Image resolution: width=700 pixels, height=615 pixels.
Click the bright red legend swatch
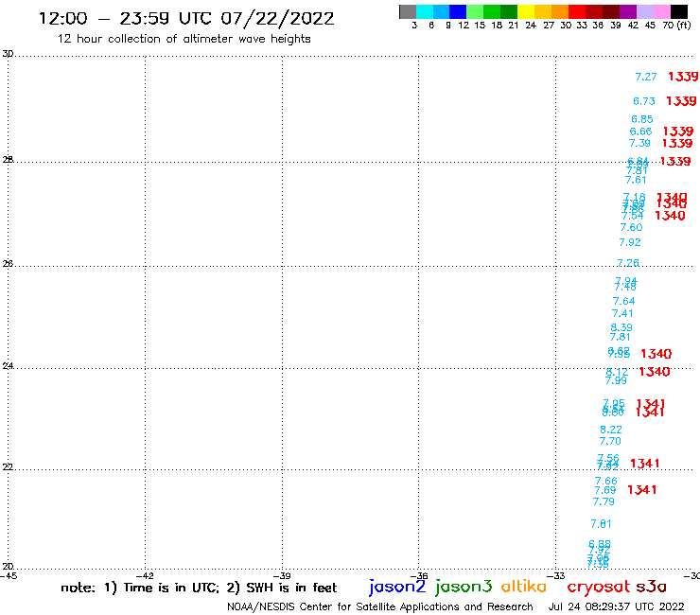(577, 11)
